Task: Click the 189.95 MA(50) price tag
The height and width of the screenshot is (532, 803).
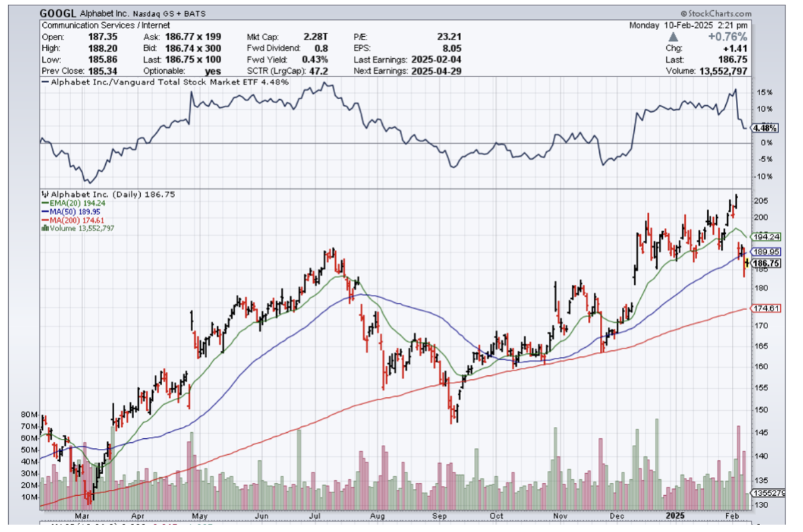Action: tap(765, 252)
